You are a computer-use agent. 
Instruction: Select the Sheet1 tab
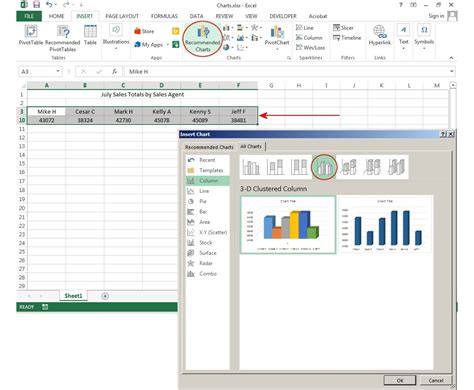coord(73,296)
